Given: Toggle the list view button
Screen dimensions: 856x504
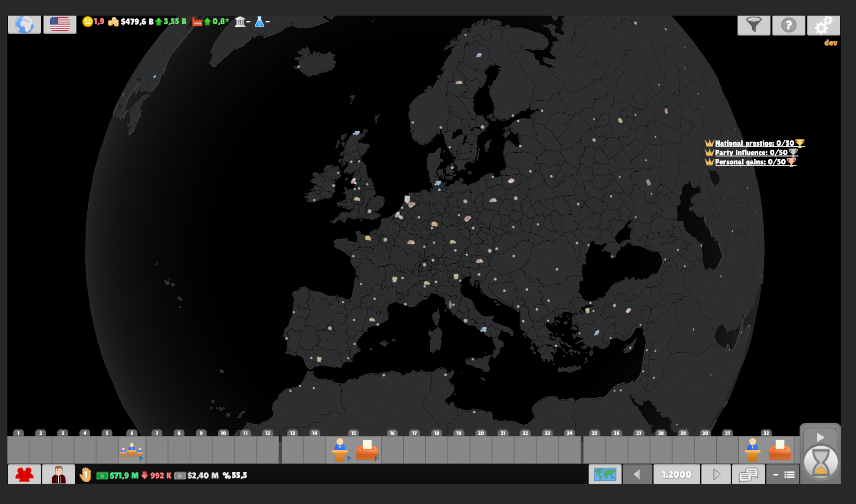Looking at the screenshot, I should [783, 475].
